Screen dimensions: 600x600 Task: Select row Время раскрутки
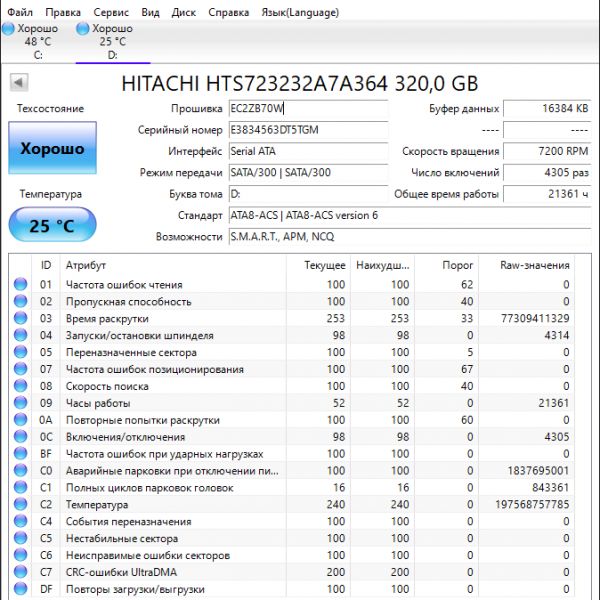[292, 318]
